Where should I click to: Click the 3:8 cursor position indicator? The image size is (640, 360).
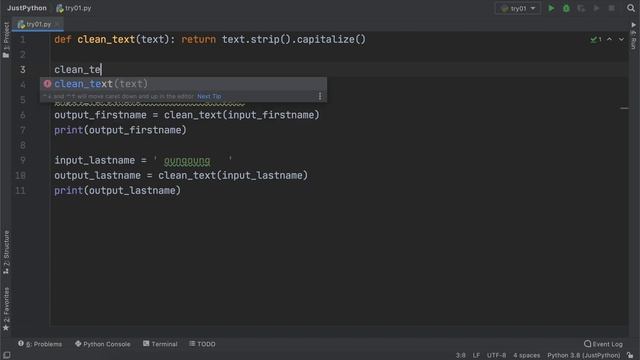[460, 356]
